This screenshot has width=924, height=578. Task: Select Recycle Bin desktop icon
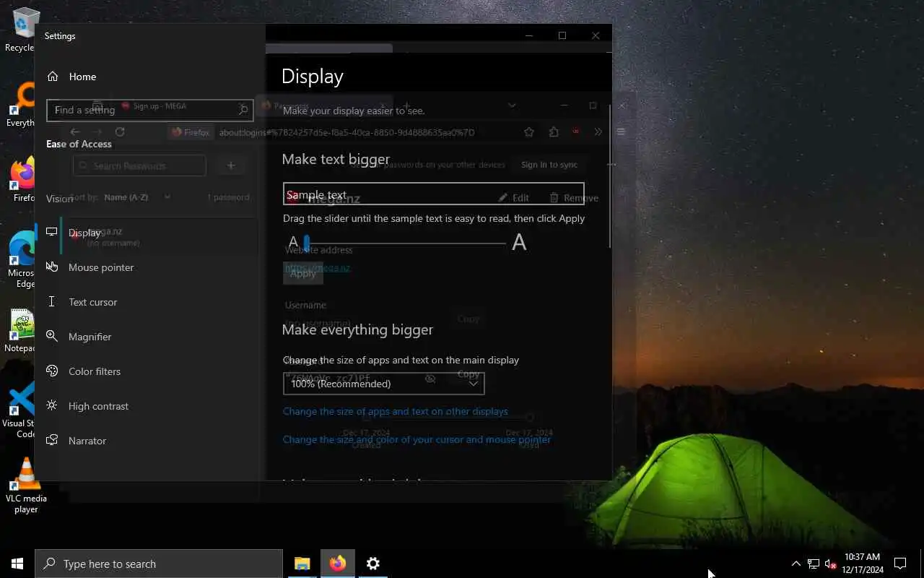(25, 29)
